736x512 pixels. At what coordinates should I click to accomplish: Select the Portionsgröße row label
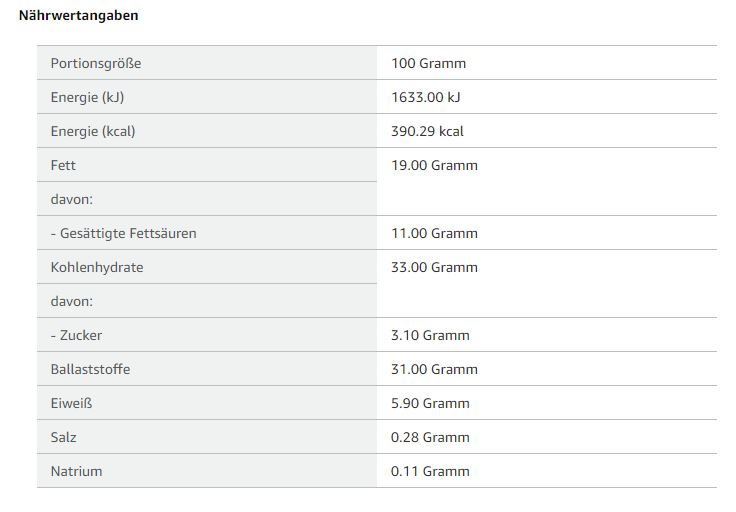tap(96, 63)
